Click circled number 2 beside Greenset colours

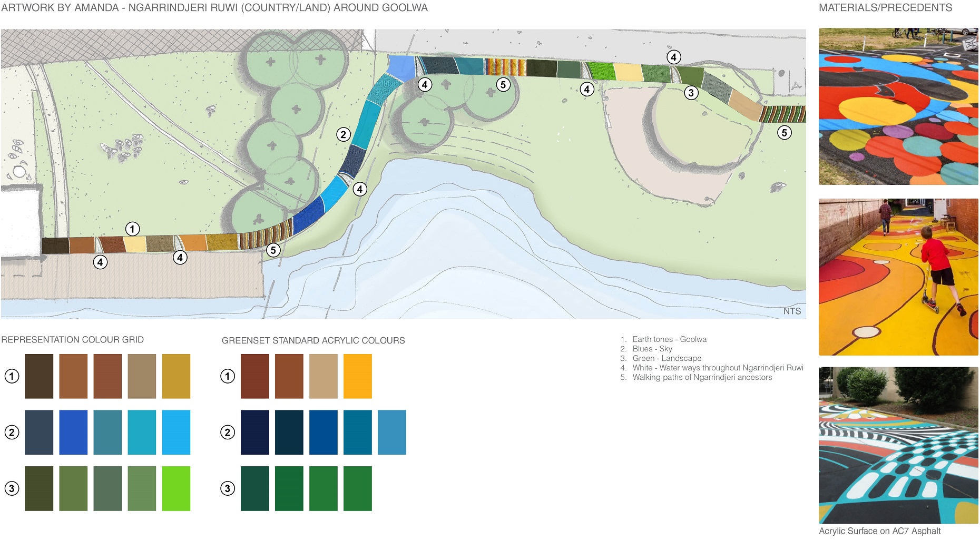point(228,433)
